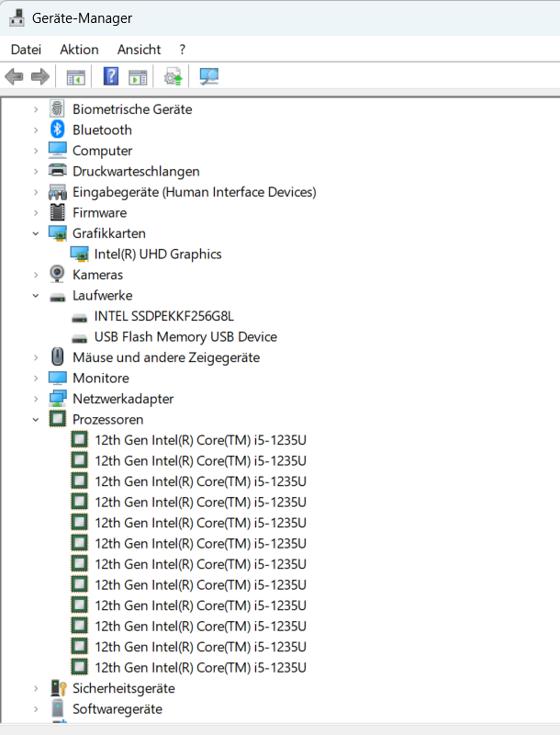Expand the Computer node

click(36, 151)
